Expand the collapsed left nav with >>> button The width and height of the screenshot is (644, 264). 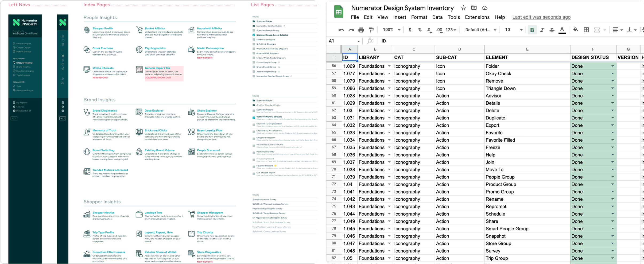click(x=63, y=118)
